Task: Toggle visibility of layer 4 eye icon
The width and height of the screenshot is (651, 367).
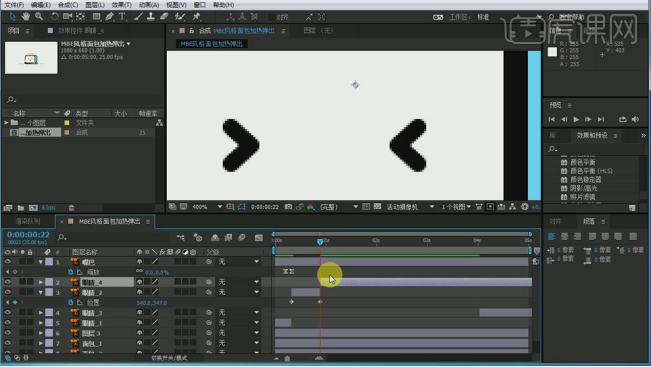Action: point(7,312)
